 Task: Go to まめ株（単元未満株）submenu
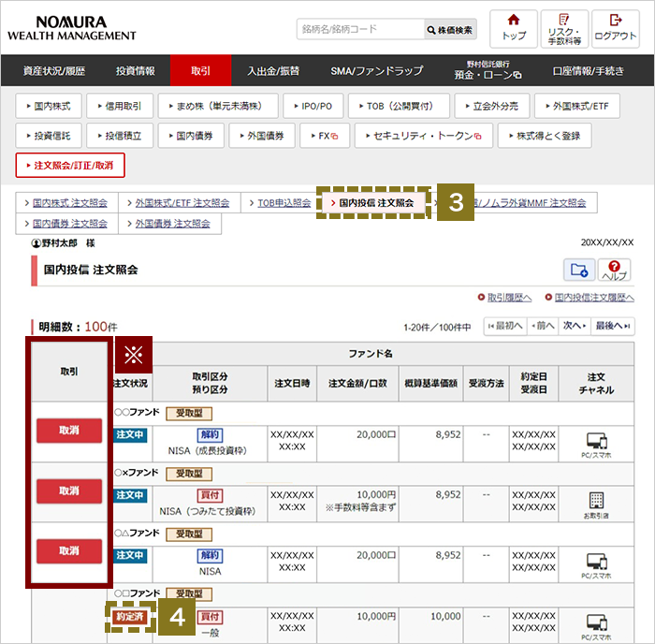tap(218, 106)
